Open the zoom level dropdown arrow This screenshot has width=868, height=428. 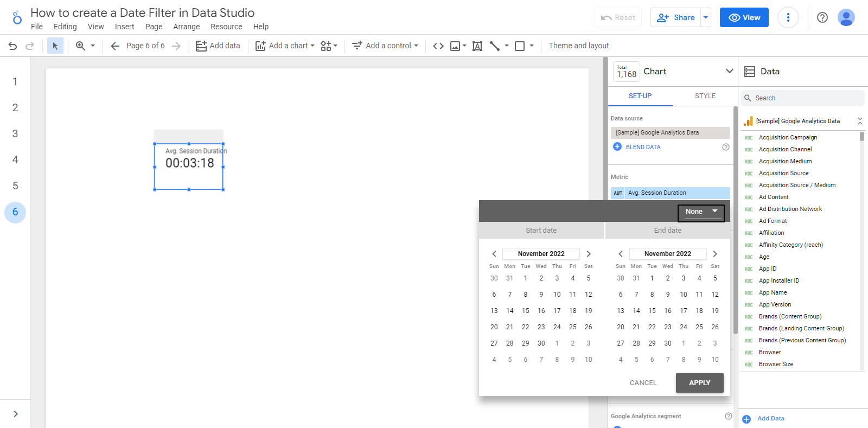(x=93, y=46)
